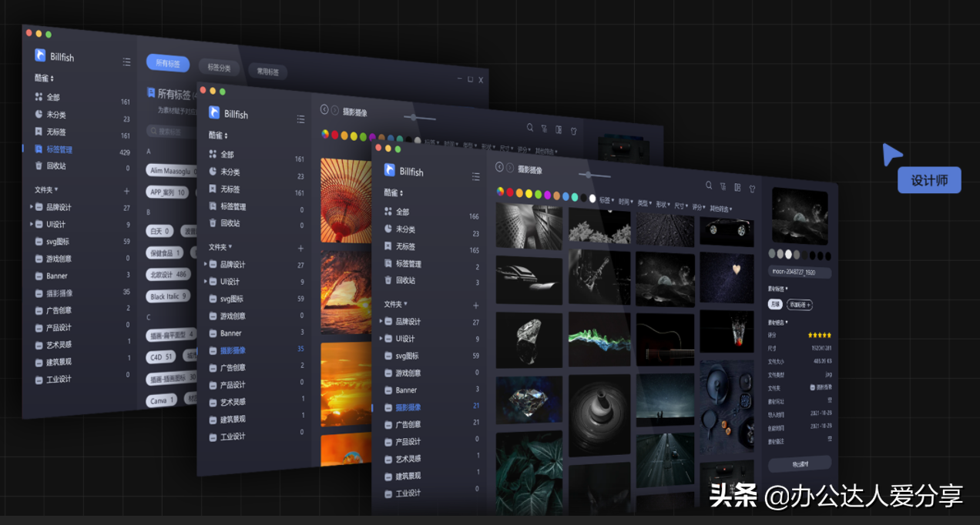The width and height of the screenshot is (980, 525).
Task: Click the Black Italic tag chip in back window
Action: tap(168, 296)
